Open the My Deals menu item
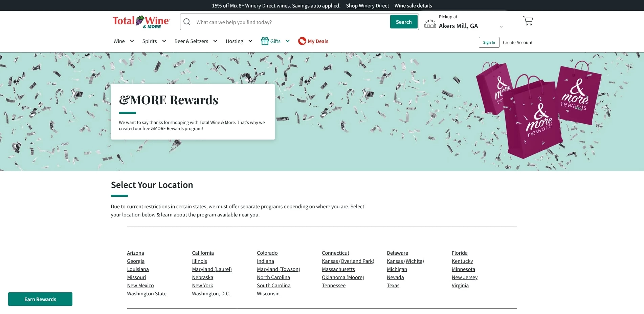644x314 pixels. (318, 41)
